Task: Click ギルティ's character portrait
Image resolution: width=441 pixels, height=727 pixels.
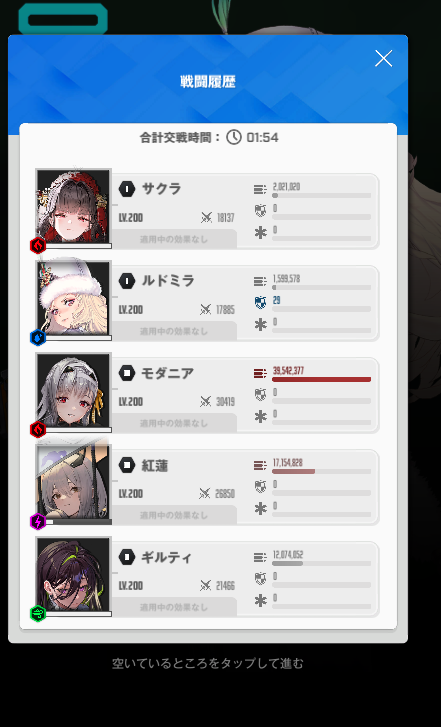Action: (74, 574)
